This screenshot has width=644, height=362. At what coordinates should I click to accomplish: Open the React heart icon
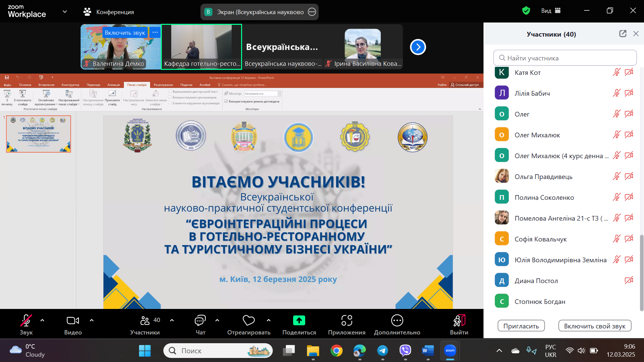coord(249,321)
